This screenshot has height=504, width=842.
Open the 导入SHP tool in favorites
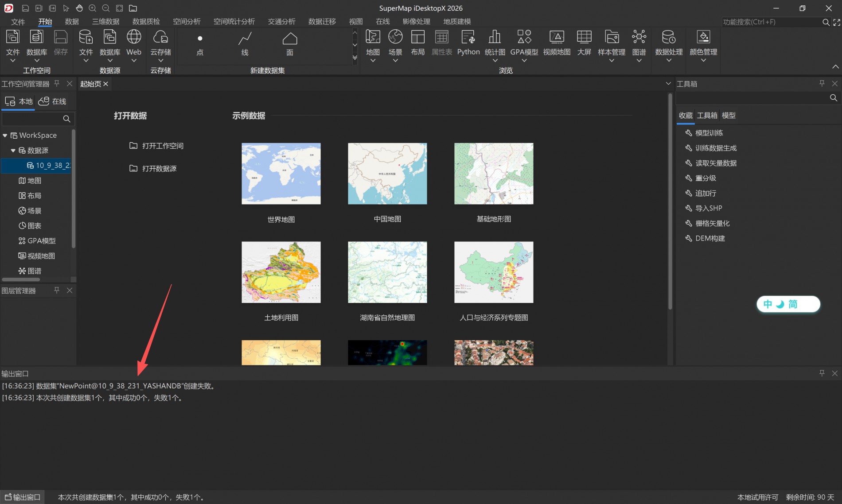pyautogui.click(x=704, y=208)
